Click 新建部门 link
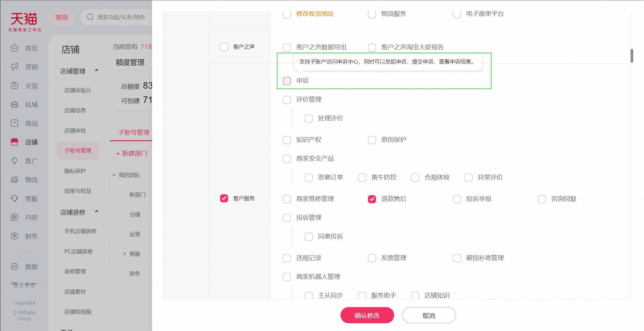644x331 pixels. [x=132, y=153]
